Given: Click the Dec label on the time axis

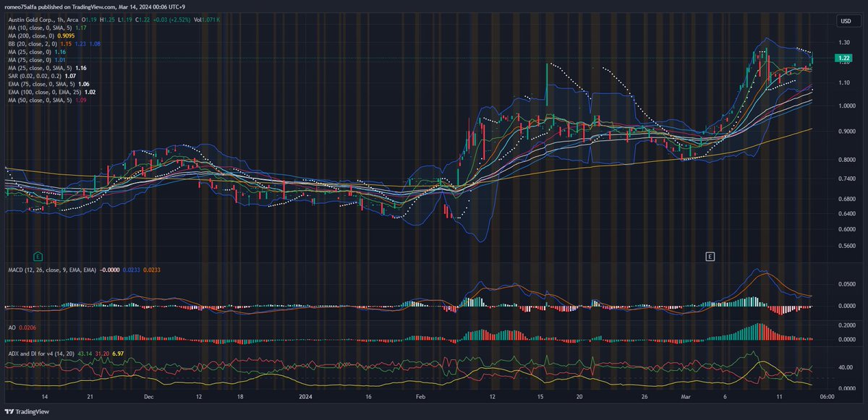Looking at the screenshot, I should pyautogui.click(x=148, y=397).
